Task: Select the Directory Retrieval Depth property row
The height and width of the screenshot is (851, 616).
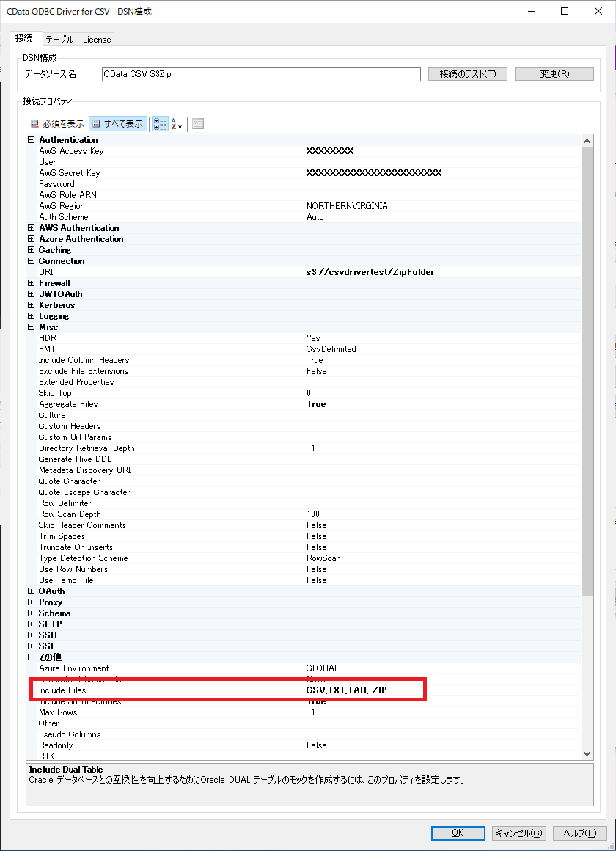Action: (x=304, y=448)
